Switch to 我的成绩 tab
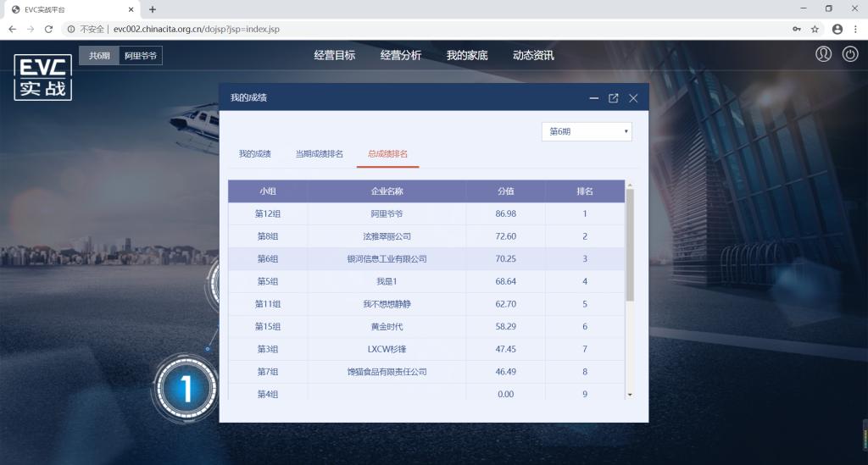Screen dimensions: 868x465 tap(254, 154)
